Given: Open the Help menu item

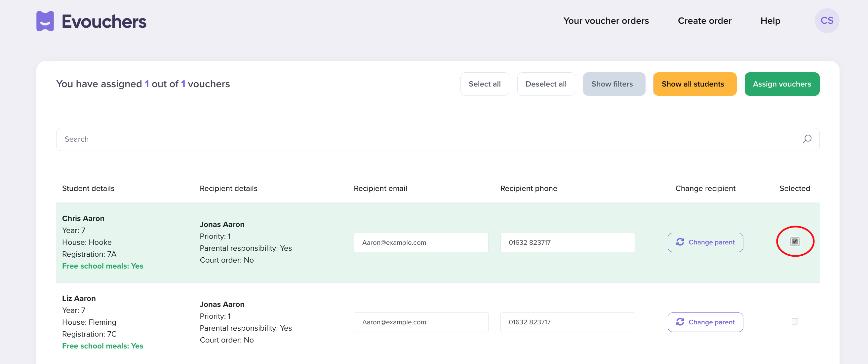Looking at the screenshot, I should pyautogui.click(x=770, y=20).
